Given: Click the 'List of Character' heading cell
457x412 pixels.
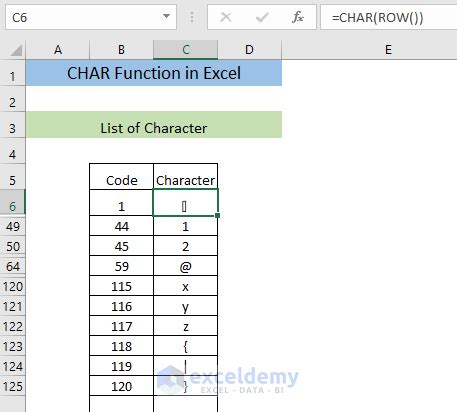Looking at the screenshot, I should pos(154,125).
